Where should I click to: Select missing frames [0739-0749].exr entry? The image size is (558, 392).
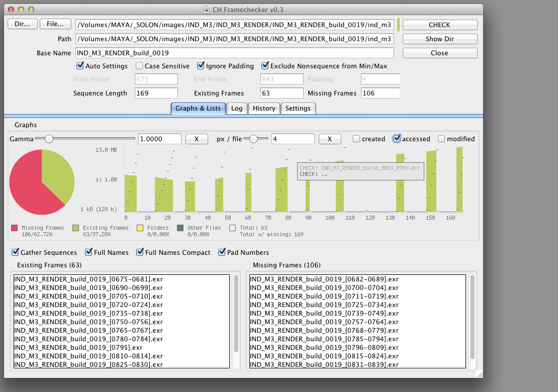pos(357,314)
